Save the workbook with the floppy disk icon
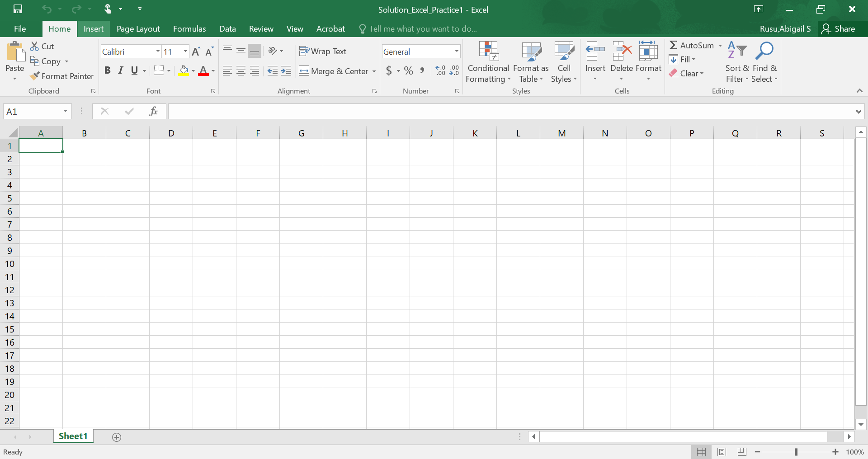 [18, 9]
